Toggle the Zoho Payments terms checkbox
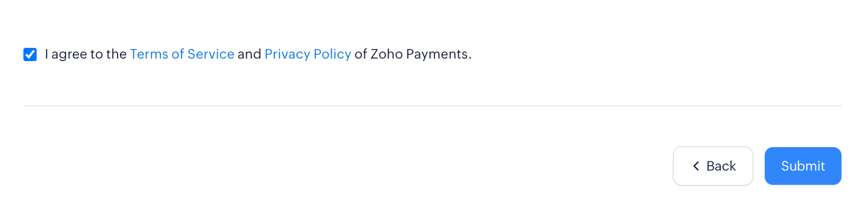Image resolution: width=868 pixels, height=222 pixels. pyautogui.click(x=30, y=54)
